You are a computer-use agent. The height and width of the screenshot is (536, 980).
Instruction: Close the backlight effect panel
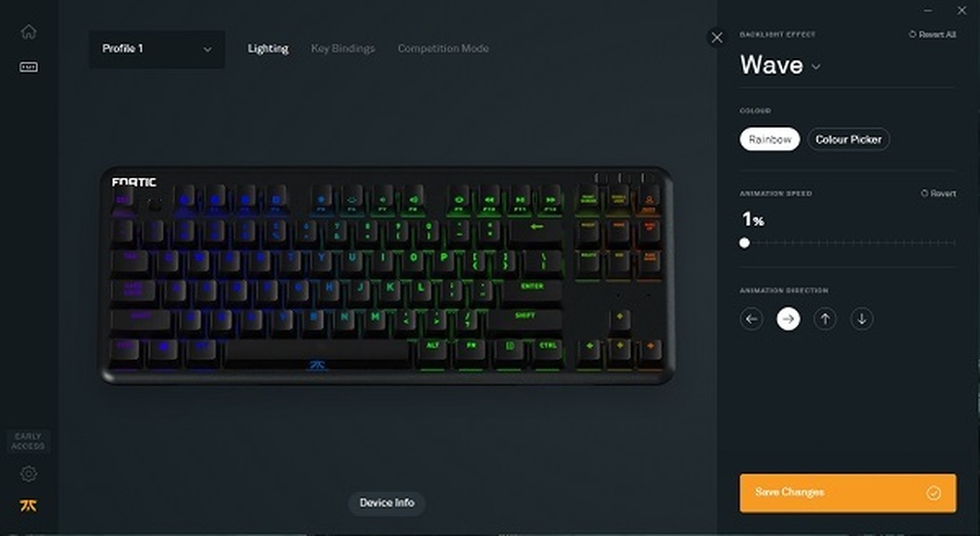pos(717,38)
